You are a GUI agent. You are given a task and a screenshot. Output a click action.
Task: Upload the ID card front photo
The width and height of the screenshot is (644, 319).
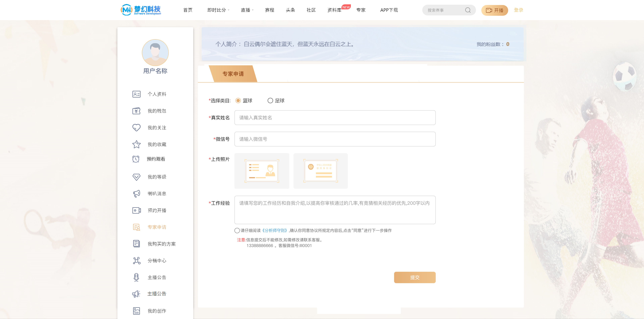pyautogui.click(x=262, y=171)
